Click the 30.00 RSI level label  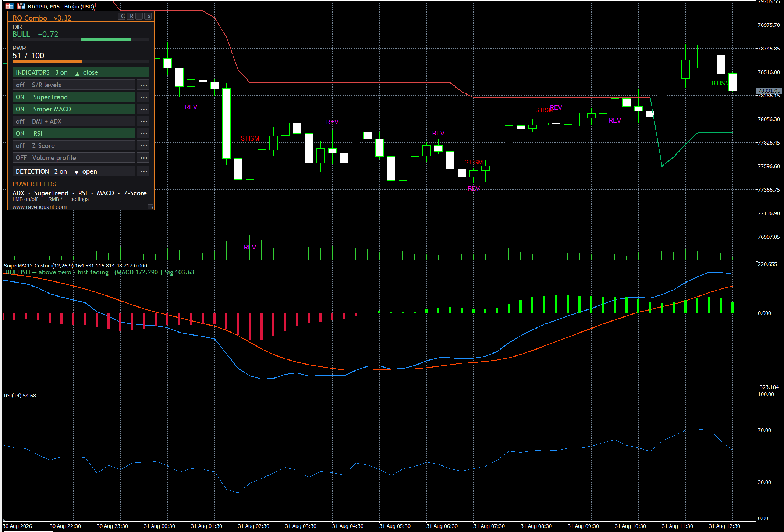[x=765, y=482]
